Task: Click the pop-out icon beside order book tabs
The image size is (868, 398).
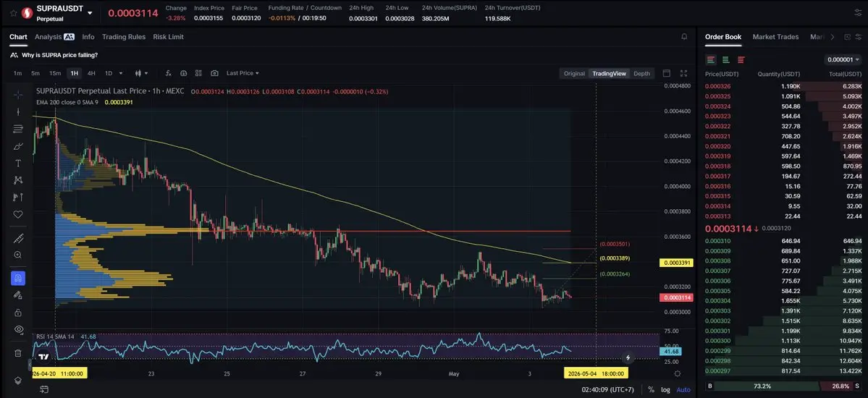Action: tap(847, 36)
